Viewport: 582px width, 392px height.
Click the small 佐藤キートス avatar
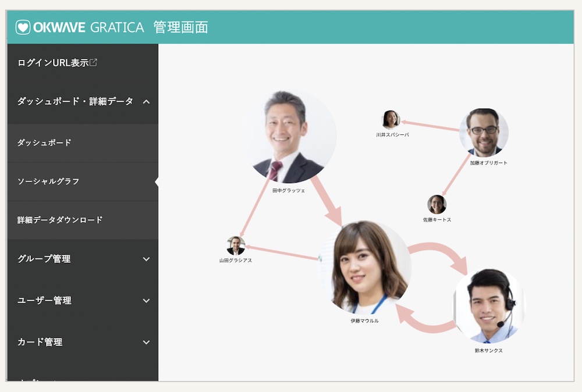(x=436, y=204)
